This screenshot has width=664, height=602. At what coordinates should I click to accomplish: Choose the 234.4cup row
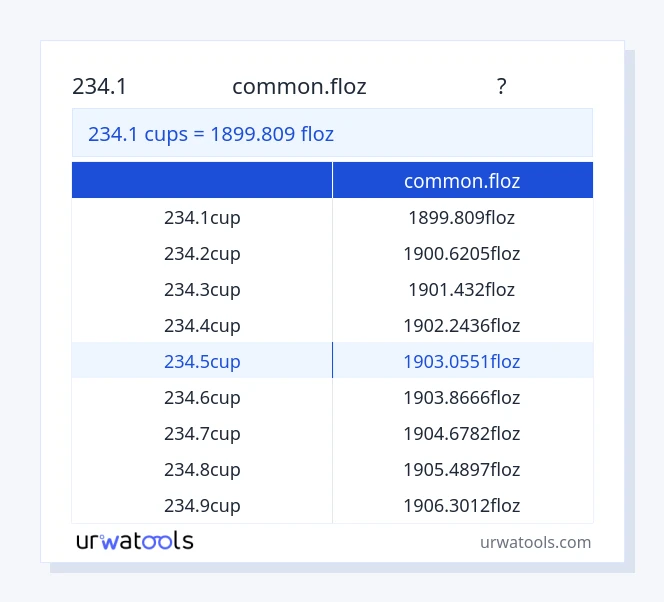pos(202,325)
